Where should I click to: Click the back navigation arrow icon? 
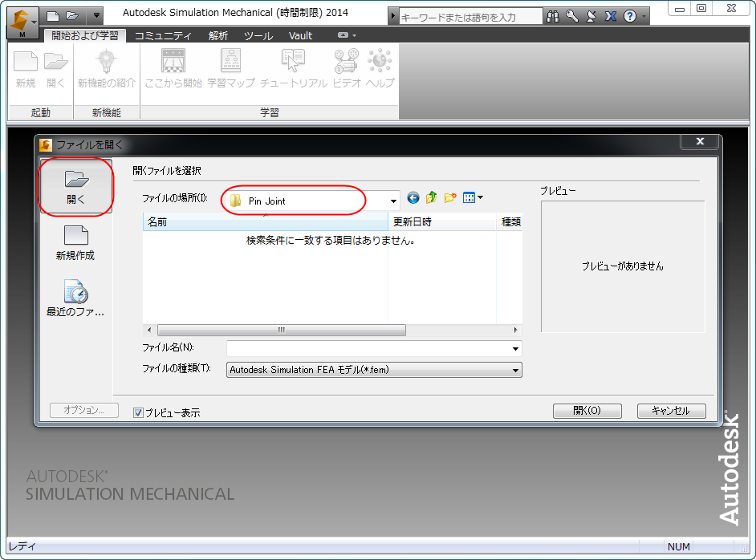tap(413, 197)
